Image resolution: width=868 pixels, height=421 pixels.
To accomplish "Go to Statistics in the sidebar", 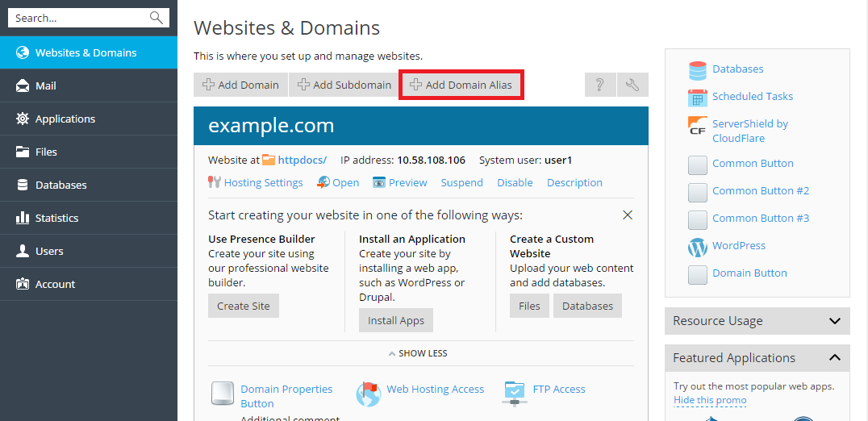I will tap(56, 218).
